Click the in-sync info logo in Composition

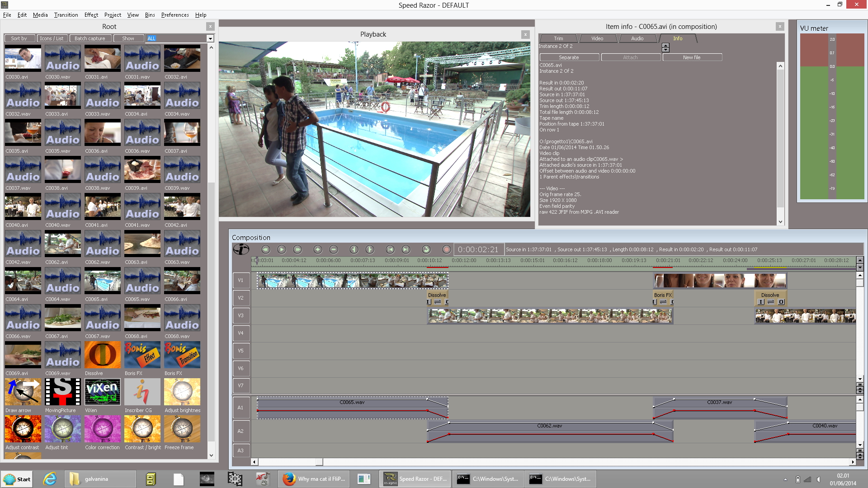coord(241,249)
